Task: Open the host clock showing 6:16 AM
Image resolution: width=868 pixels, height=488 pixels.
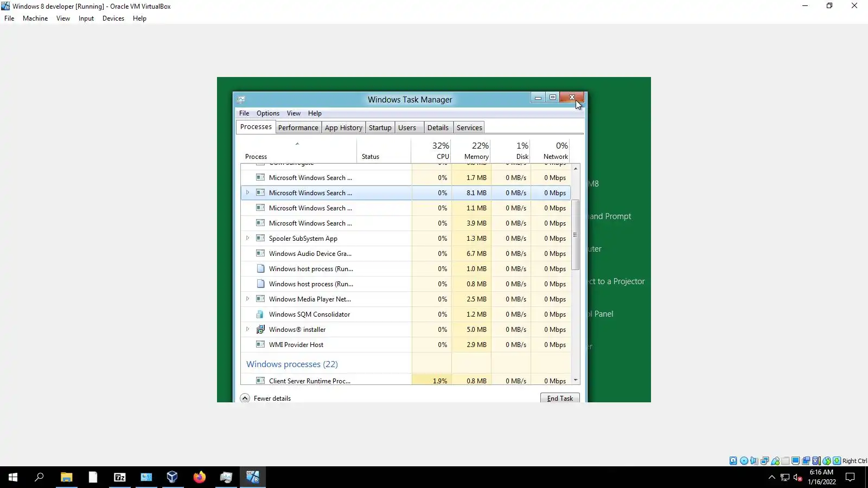Action: pyautogui.click(x=821, y=477)
